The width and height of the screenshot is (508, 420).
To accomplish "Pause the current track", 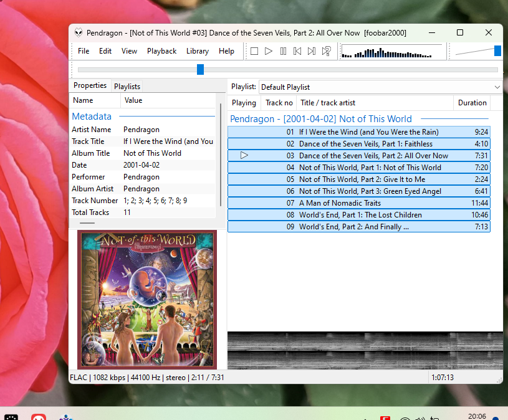I will 283,51.
